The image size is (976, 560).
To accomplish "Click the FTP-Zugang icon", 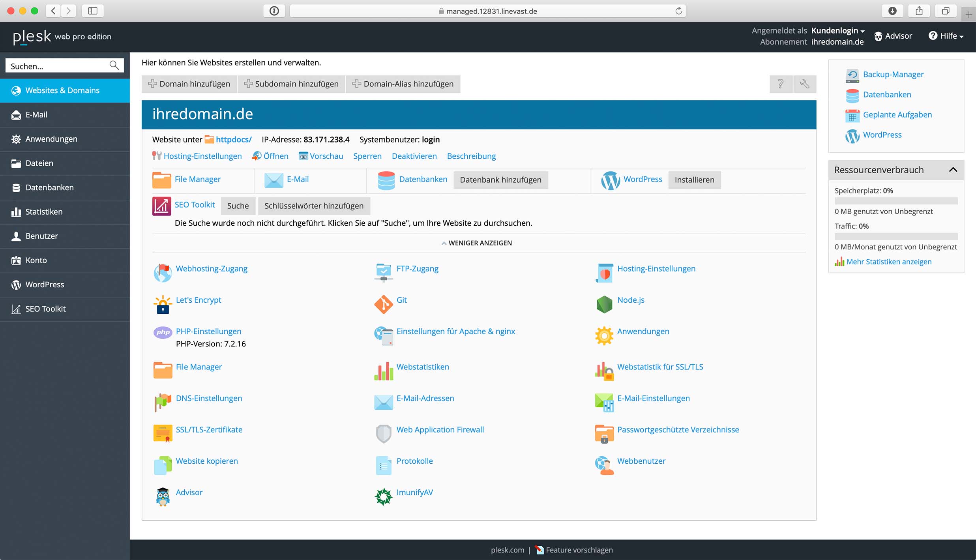I will tap(384, 273).
